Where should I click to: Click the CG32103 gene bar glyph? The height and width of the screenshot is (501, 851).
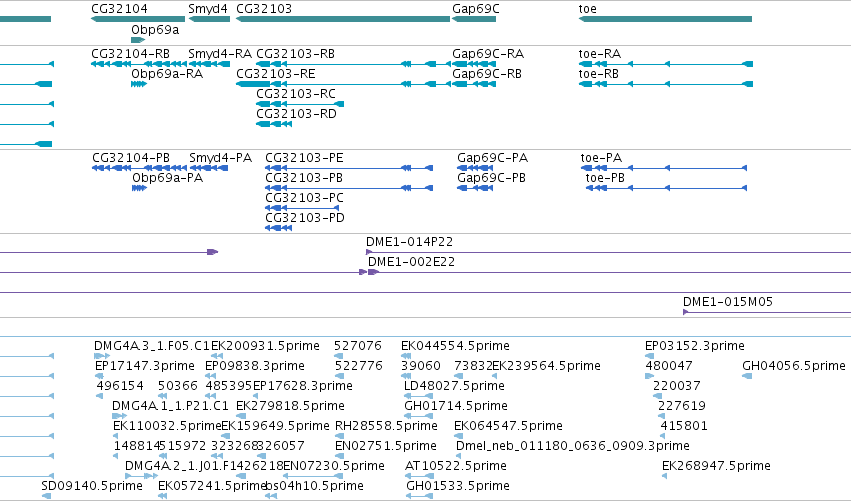click(343, 19)
